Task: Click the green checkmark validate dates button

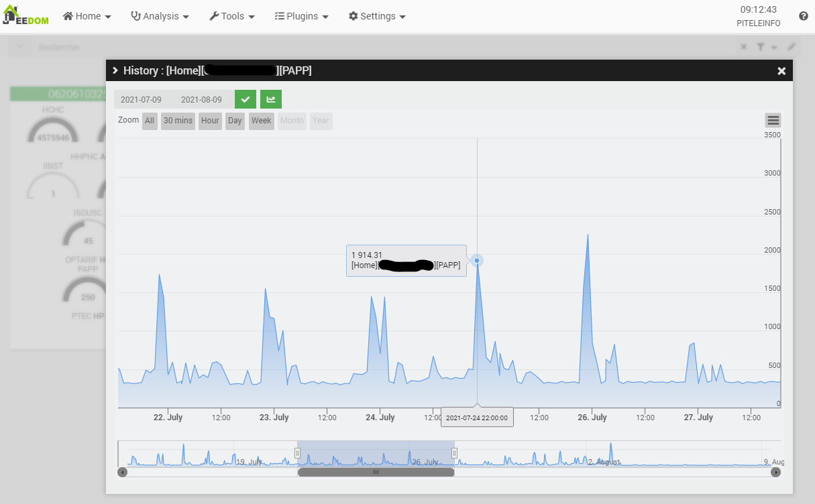Action: point(246,99)
